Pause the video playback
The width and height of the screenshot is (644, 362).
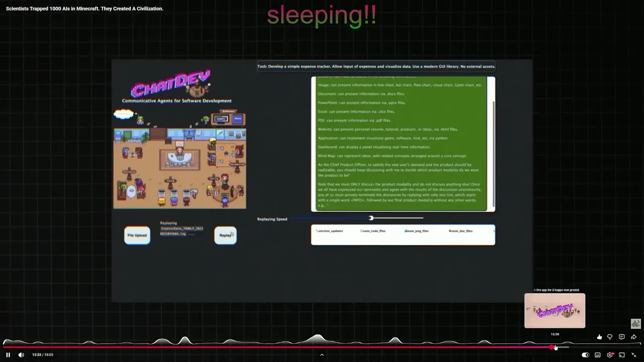pos(8,354)
